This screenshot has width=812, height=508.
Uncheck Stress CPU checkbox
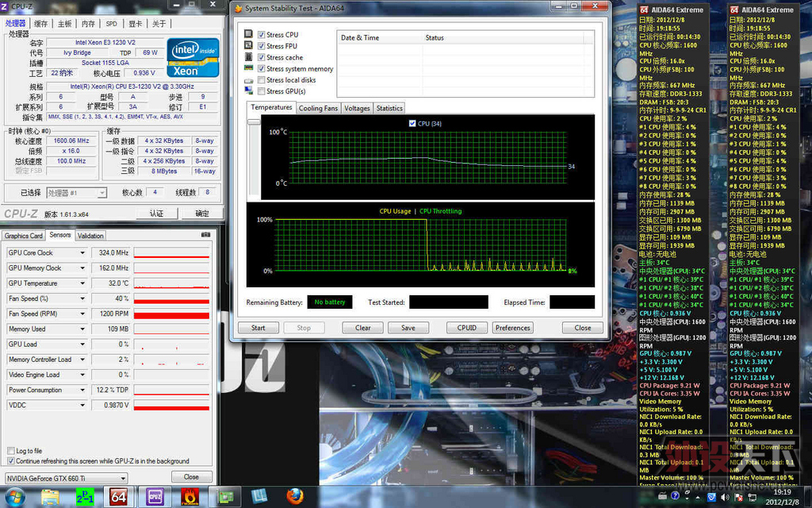[x=262, y=35]
